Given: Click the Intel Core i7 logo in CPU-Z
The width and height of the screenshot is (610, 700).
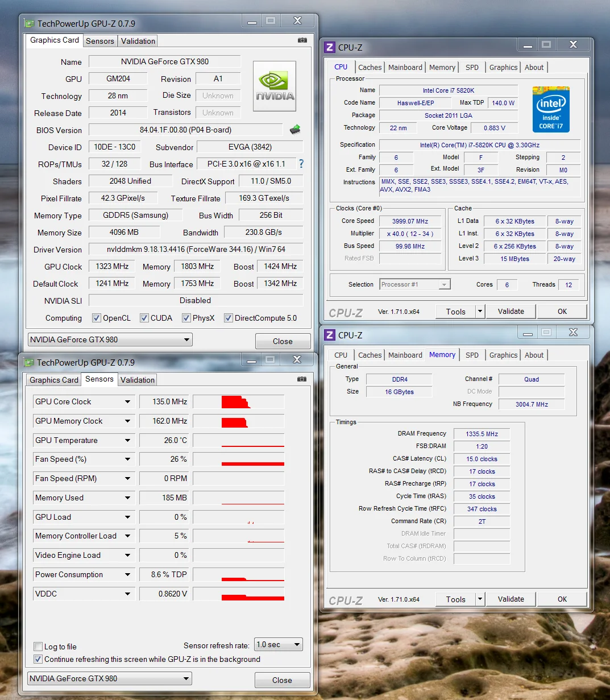Looking at the screenshot, I should pos(551,110).
